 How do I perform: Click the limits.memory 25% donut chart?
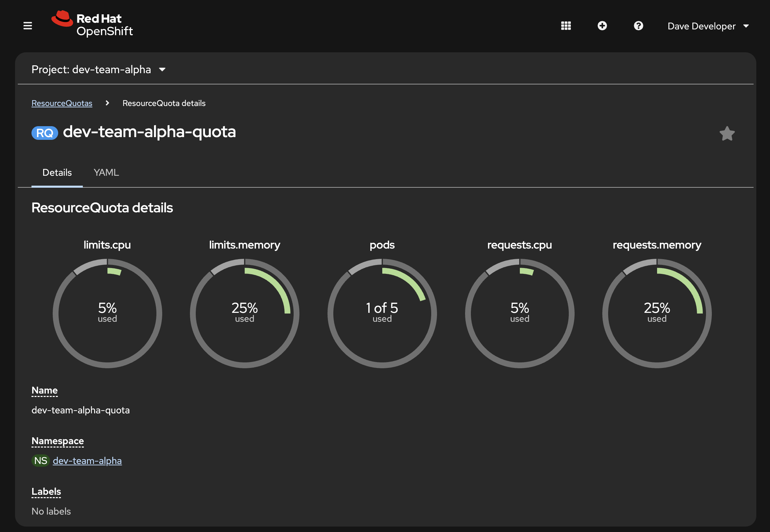pos(245,313)
